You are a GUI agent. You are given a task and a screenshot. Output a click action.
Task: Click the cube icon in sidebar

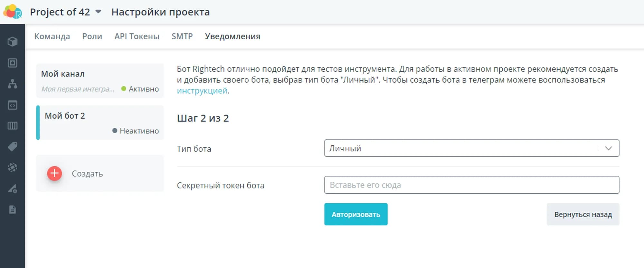pyautogui.click(x=12, y=42)
